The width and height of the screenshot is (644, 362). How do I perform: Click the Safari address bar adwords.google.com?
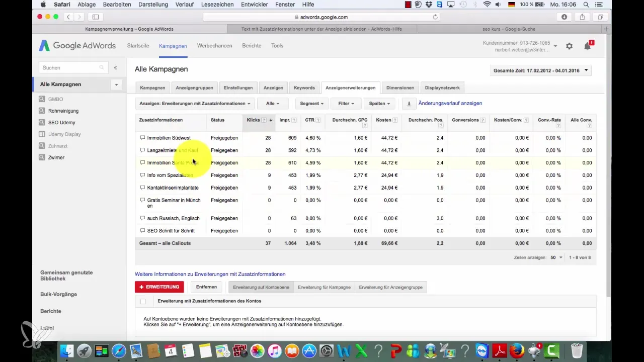click(x=322, y=17)
